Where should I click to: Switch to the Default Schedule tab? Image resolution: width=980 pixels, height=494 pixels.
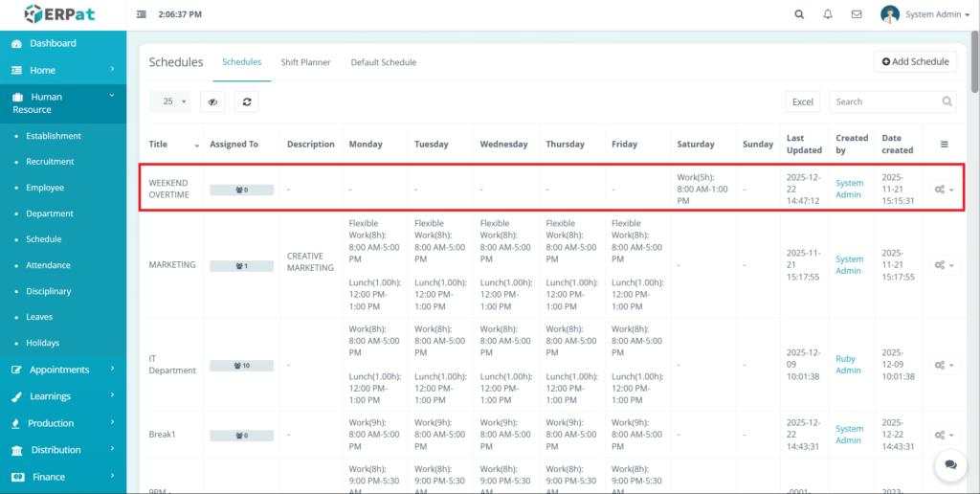click(x=383, y=62)
